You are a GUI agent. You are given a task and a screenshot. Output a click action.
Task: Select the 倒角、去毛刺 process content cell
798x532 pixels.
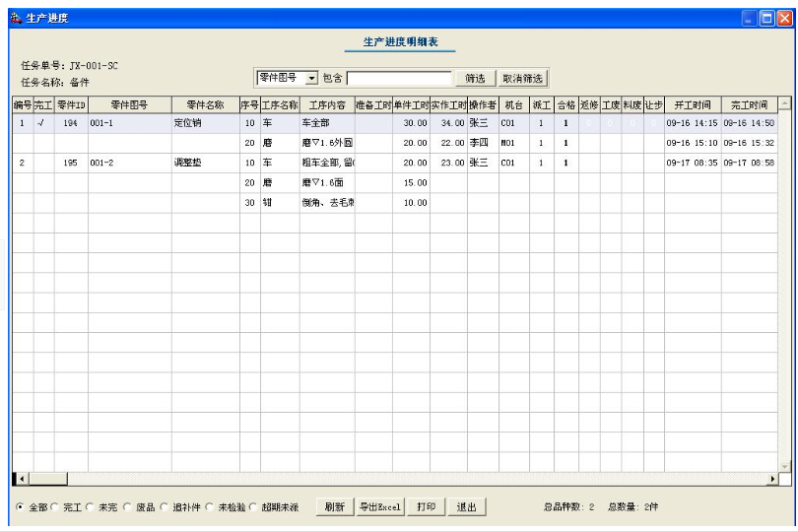(327, 203)
